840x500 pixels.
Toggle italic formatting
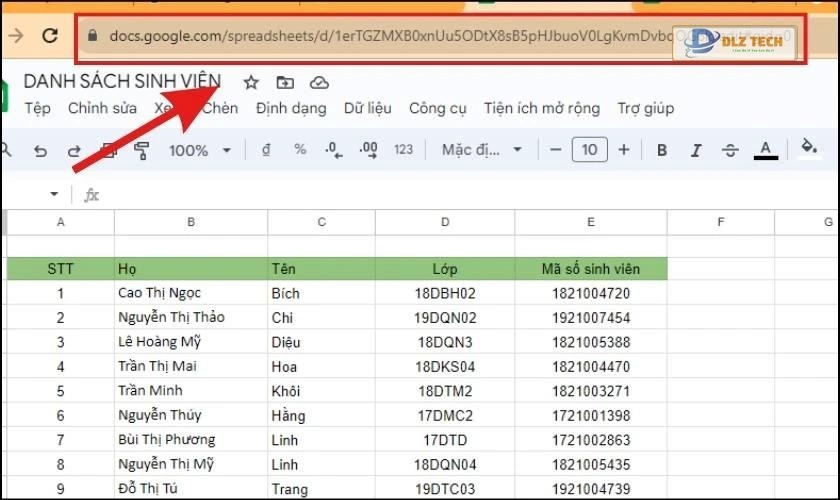[x=696, y=151]
